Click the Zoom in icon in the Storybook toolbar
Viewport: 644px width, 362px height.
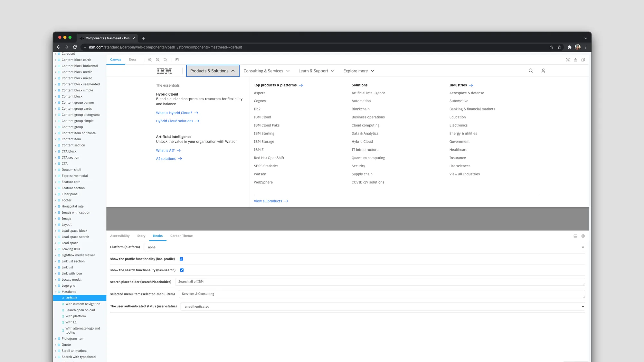point(150,60)
